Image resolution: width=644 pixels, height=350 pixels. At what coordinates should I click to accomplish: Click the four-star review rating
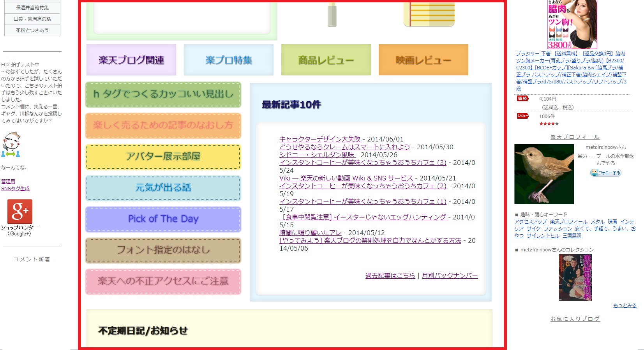pyautogui.click(x=549, y=124)
